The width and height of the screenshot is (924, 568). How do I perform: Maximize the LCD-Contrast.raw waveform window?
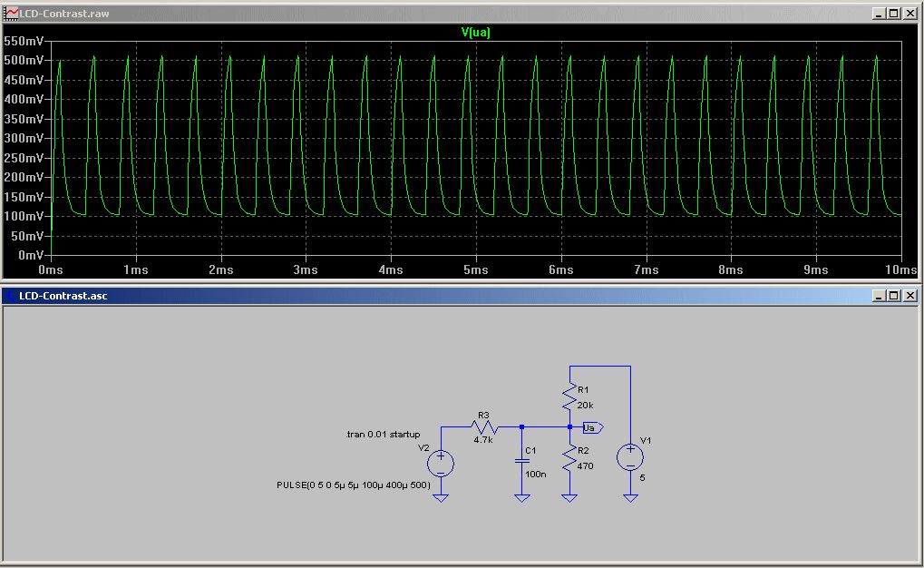tap(893, 14)
